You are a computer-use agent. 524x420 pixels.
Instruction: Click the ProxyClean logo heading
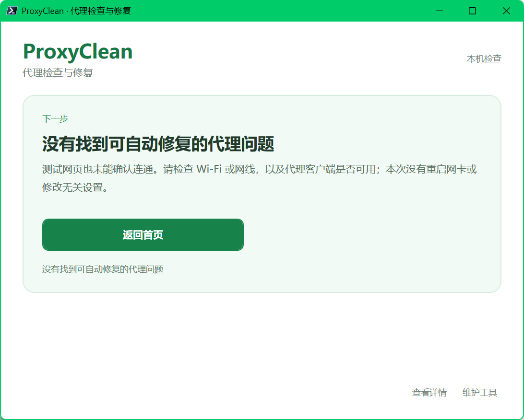(x=78, y=52)
